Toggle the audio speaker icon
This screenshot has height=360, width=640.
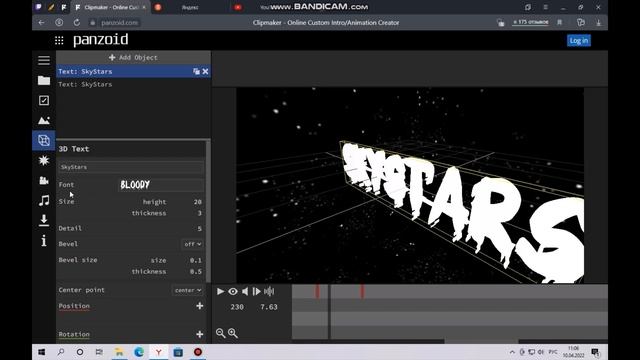(245, 291)
